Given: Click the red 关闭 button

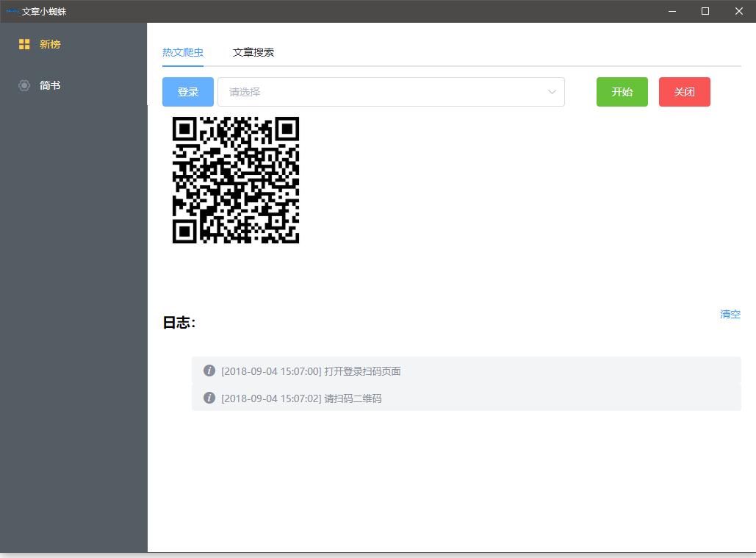Looking at the screenshot, I should [685, 92].
